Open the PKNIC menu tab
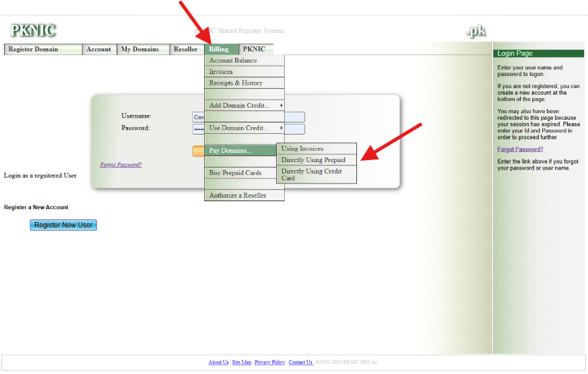588x374 pixels. [255, 49]
